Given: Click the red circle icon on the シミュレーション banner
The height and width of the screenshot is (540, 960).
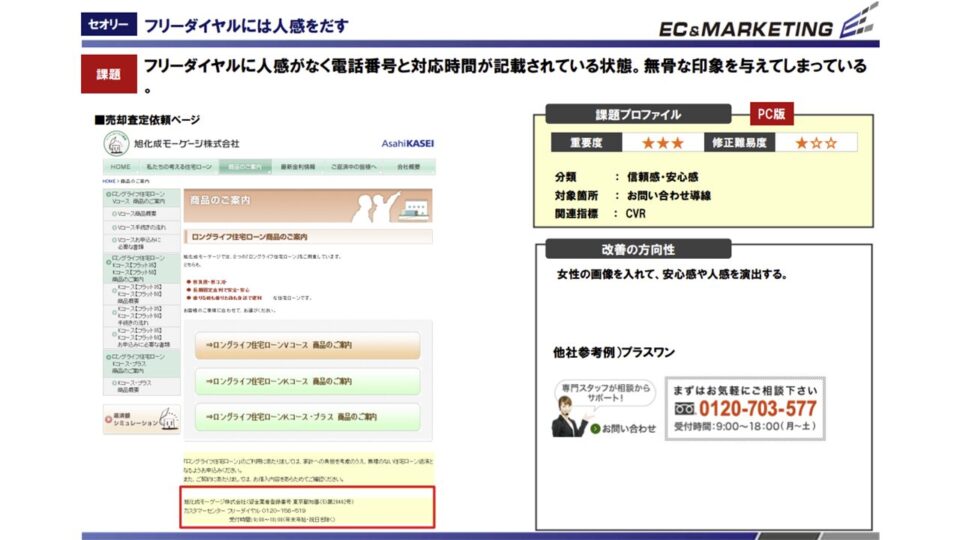Looking at the screenshot, I should pyautogui.click(x=108, y=419).
